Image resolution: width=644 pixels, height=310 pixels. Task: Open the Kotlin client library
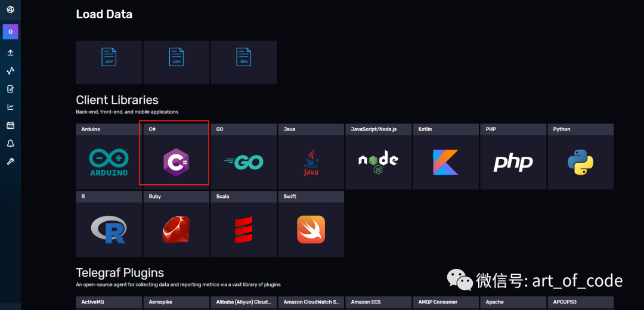[445, 160]
